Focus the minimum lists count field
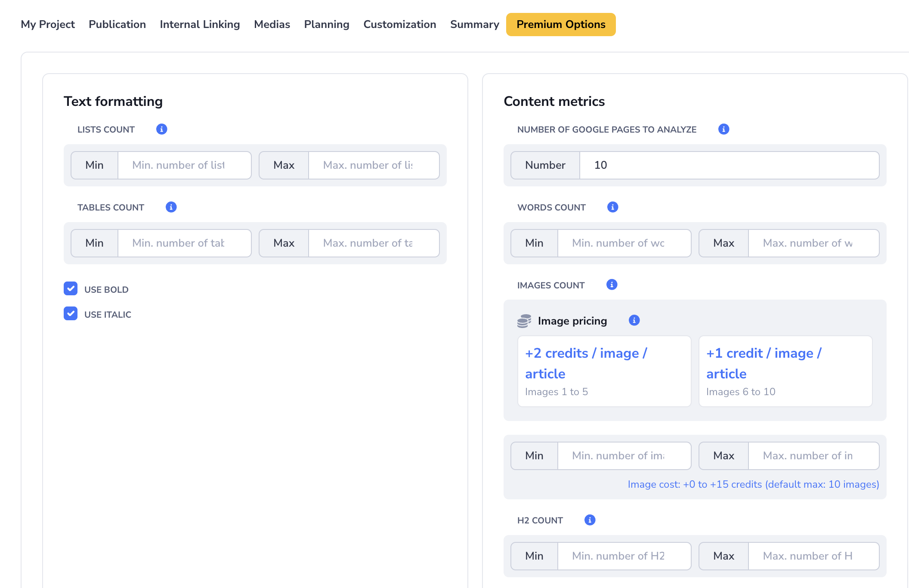The image size is (909, 588). (x=184, y=165)
